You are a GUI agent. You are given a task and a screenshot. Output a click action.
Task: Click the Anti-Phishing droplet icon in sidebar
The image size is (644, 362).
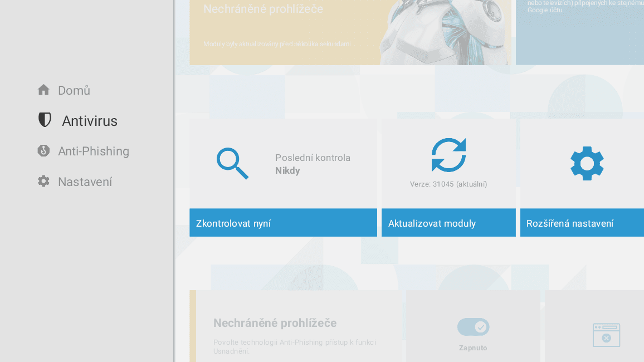tap(43, 150)
